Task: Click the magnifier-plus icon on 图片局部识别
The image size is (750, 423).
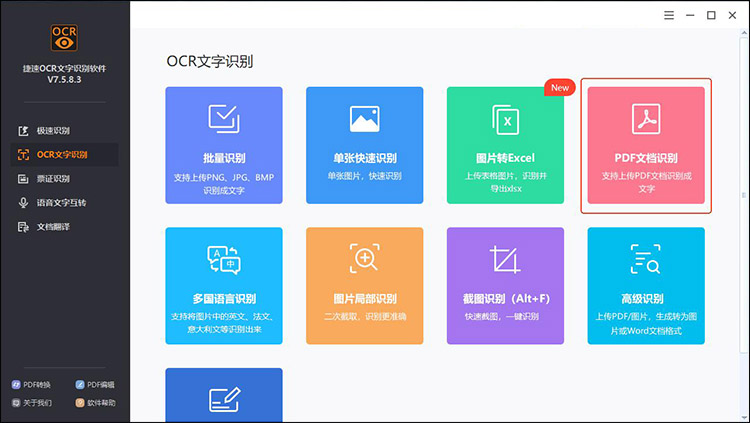Action: [x=364, y=258]
